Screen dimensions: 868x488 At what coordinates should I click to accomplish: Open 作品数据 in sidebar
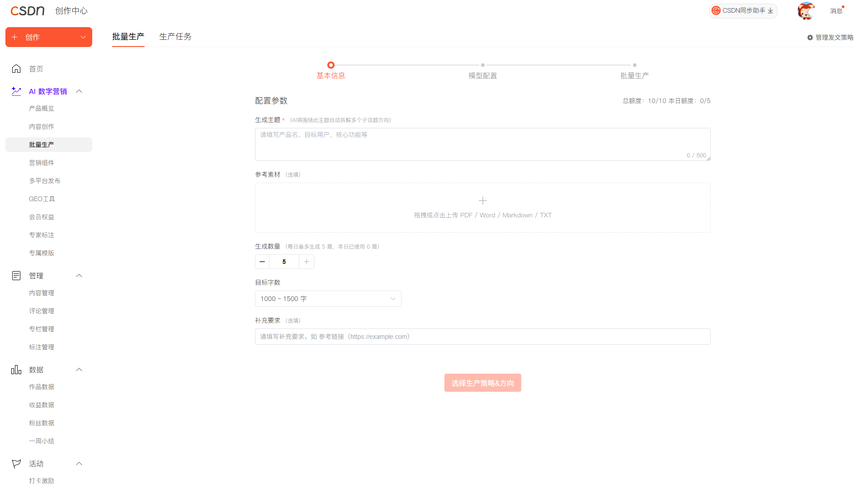[42, 387]
